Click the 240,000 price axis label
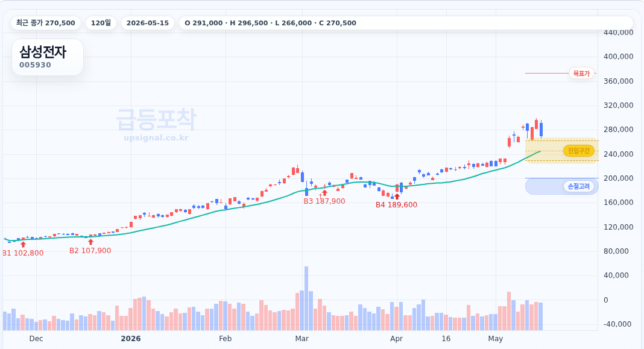This screenshot has width=644, height=349. 618,154
